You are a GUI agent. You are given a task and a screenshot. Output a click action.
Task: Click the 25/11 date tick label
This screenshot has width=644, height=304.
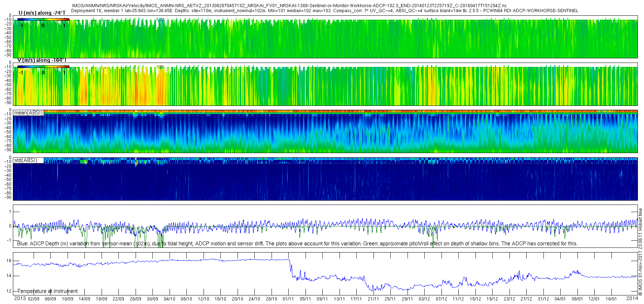click(390, 299)
